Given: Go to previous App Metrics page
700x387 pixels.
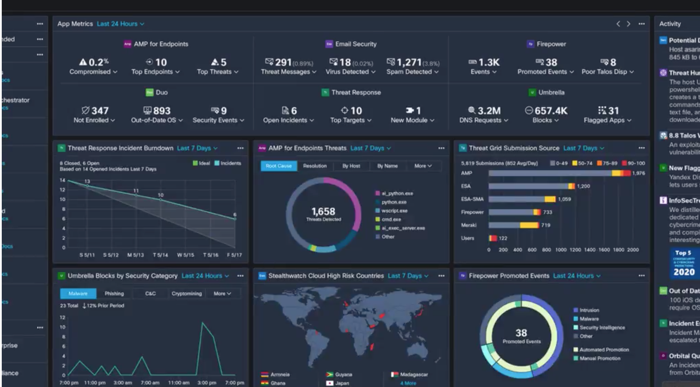Looking at the screenshot, I should point(618,24).
